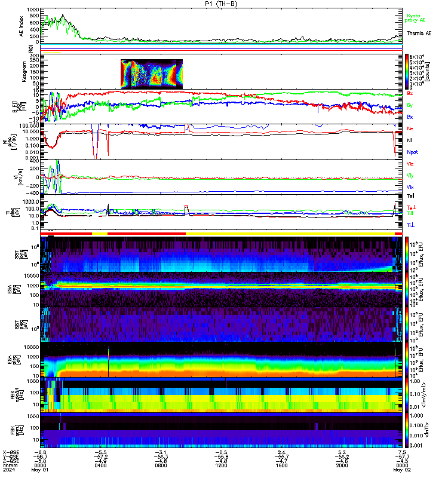Select the Kyoto proxy AE legend label
Viewport: 448px width, 478px height.
[x=415, y=18]
